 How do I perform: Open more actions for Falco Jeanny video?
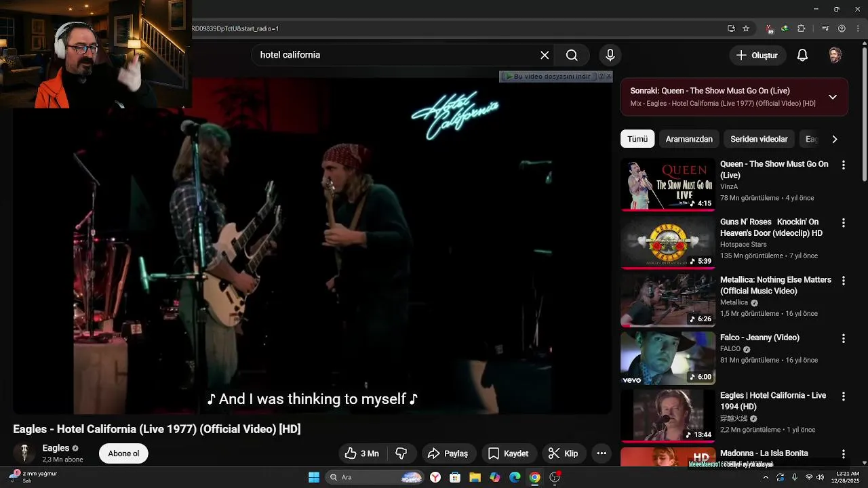pyautogui.click(x=844, y=338)
